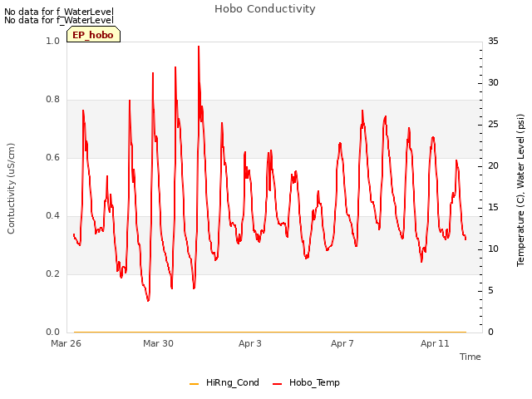Click the 30 right axis tick label

pyautogui.click(x=493, y=83)
